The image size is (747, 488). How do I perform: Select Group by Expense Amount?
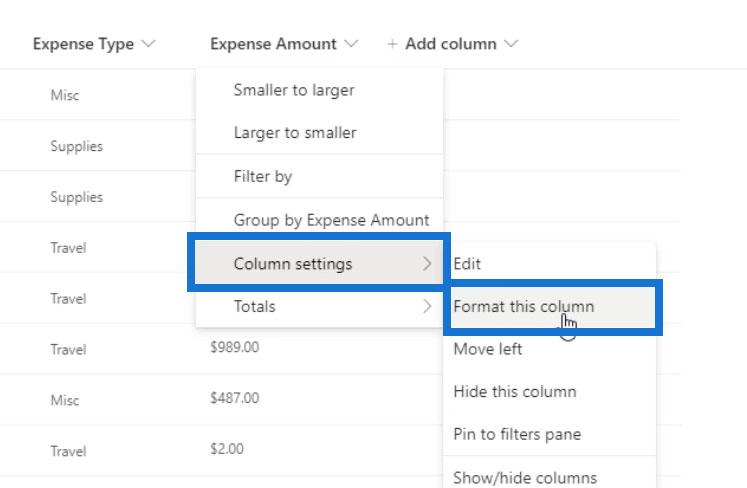click(x=319, y=220)
